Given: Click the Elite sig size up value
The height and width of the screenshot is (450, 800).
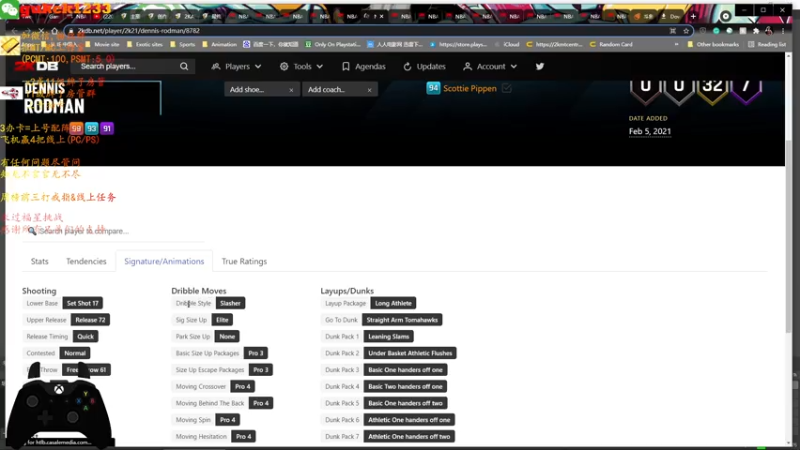Looking at the screenshot, I should [x=222, y=320].
